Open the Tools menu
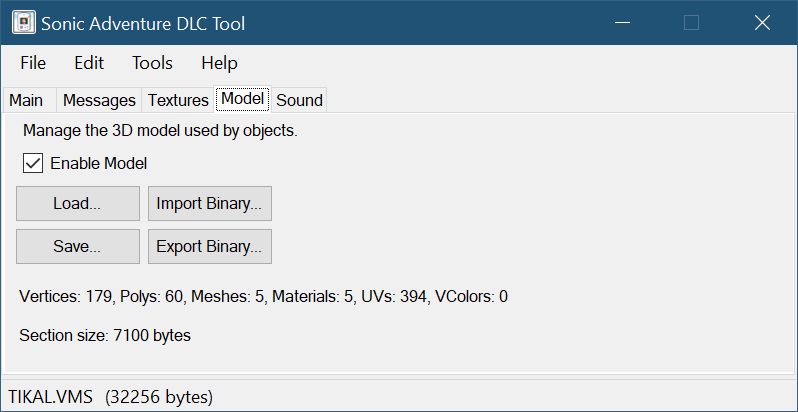The height and width of the screenshot is (412, 798). 152,63
